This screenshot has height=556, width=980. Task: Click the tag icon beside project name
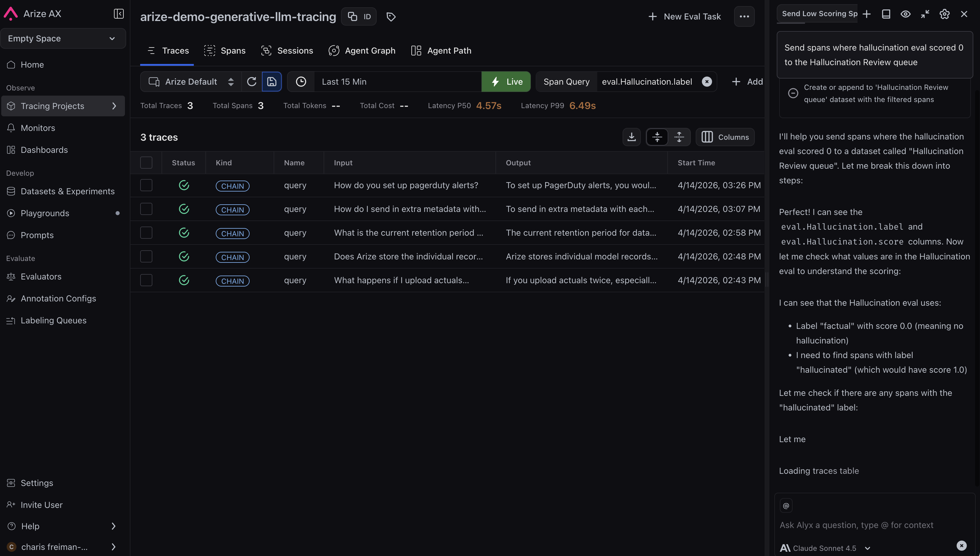[390, 17]
